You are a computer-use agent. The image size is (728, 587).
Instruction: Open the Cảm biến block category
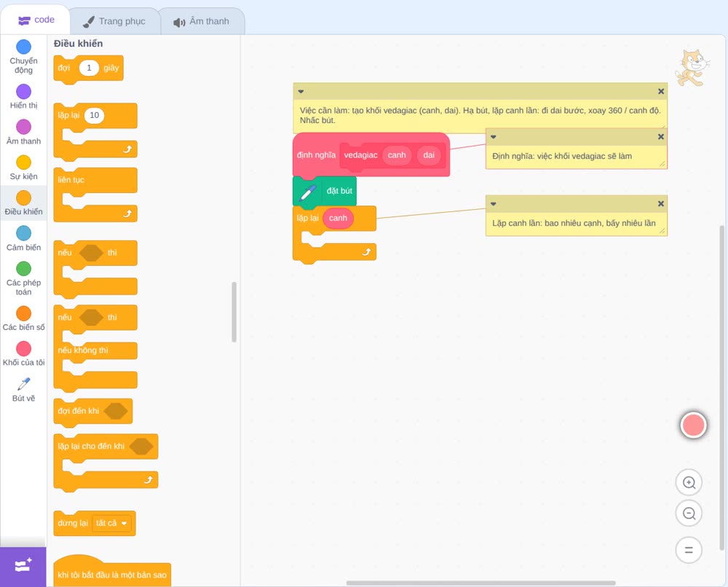pos(24,239)
